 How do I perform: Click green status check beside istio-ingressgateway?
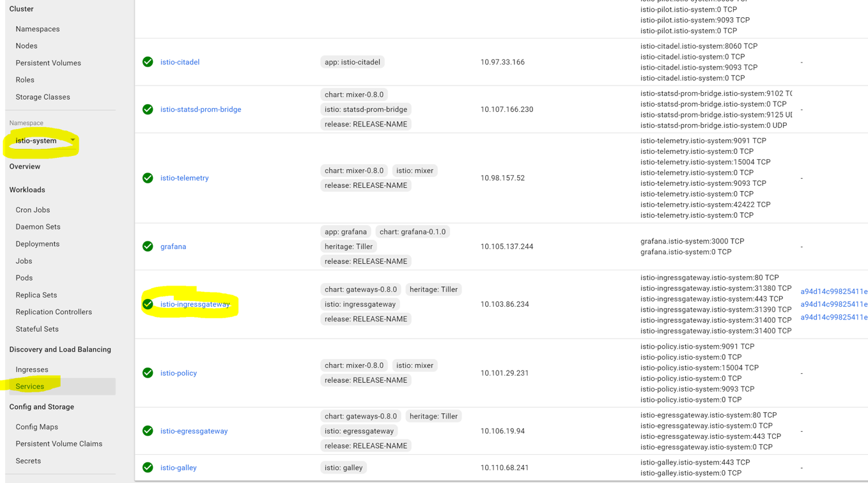point(148,304)
